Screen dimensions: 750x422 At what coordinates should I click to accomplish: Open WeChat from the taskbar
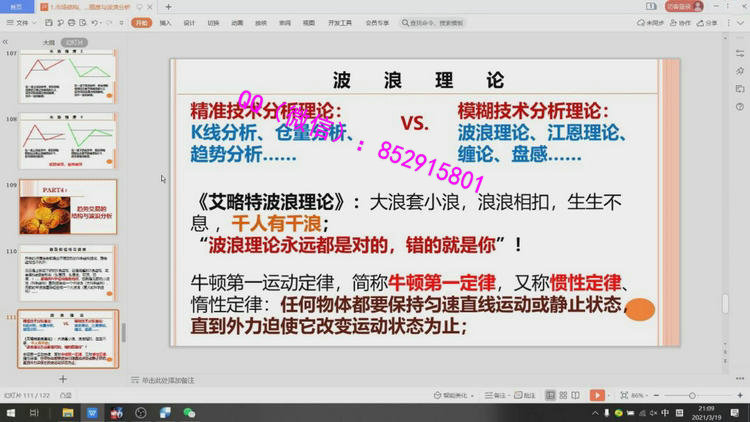188,412
